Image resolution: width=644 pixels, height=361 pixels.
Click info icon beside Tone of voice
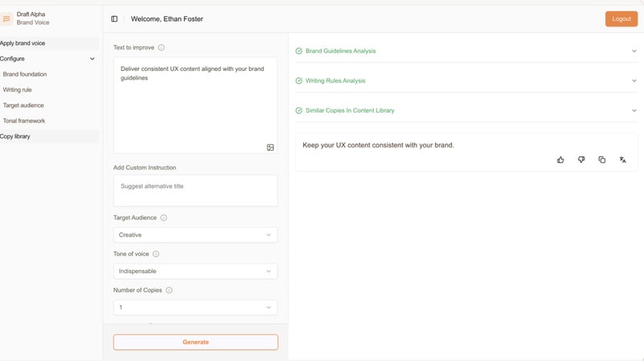156,254
